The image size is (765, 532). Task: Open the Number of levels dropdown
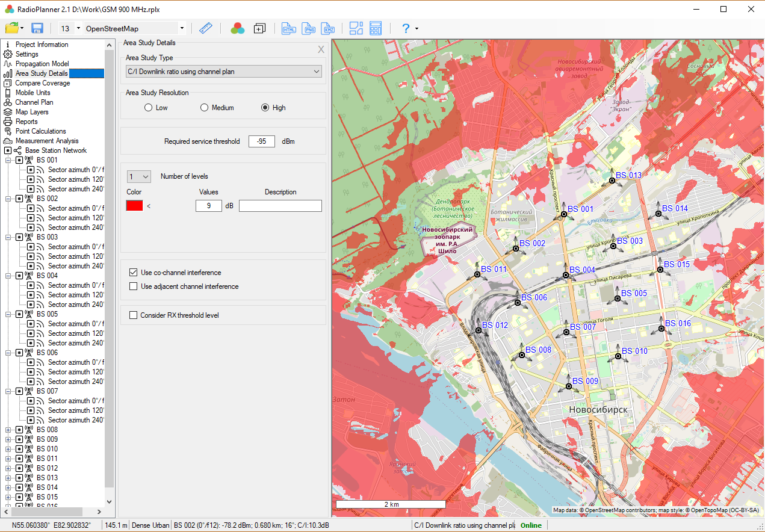pyautogui.click(x=139, y=176)
